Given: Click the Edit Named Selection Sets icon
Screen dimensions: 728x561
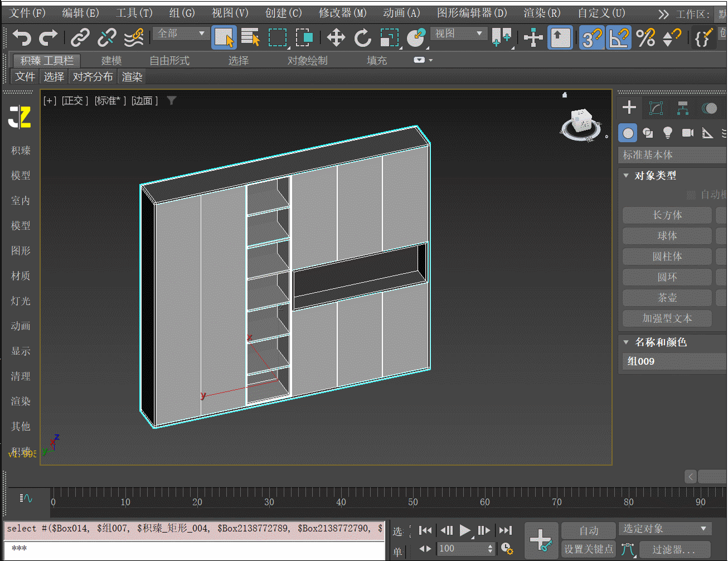Looking at the screenshot, I should pos(703,38).
